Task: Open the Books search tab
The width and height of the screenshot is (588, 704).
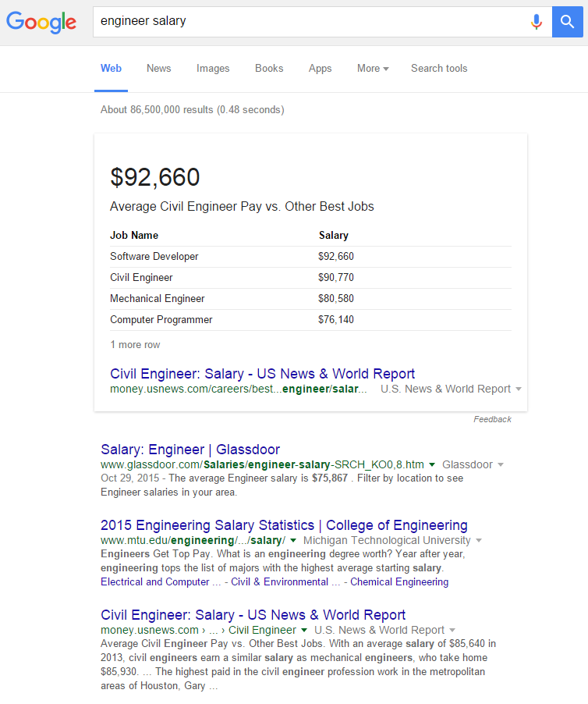Action: [269, 69]
